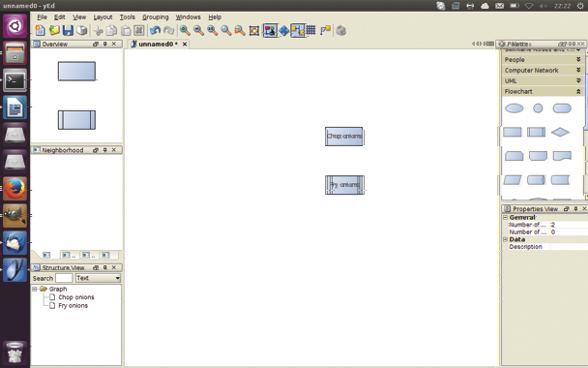Open the Layout menu
The image size is (588, 368).
(103, 17)
